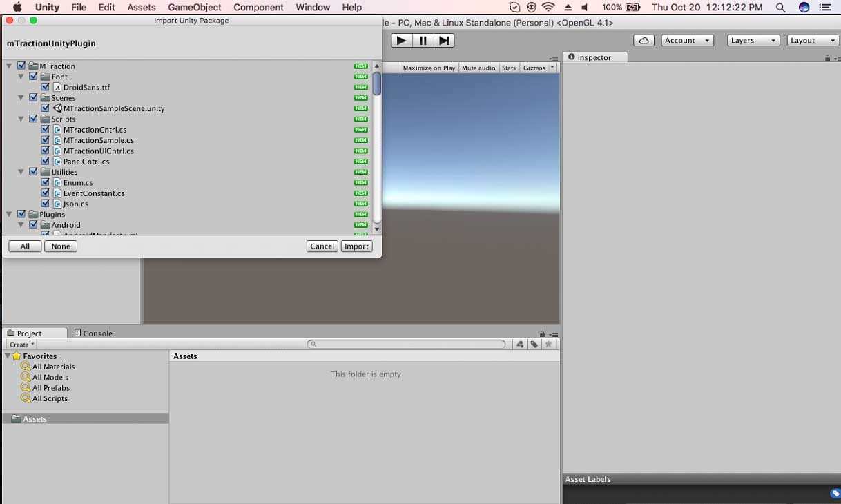Collapse the Scripts folder
Screen dimensions: 841x504
21,119
